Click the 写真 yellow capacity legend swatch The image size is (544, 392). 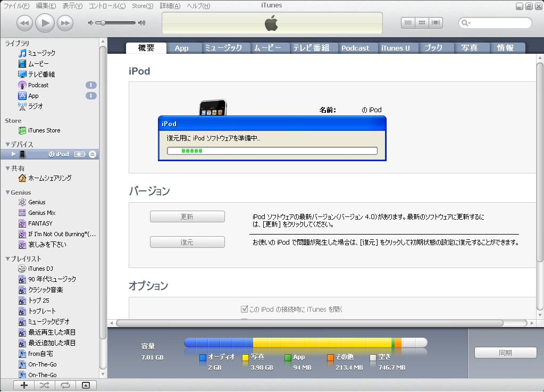[245, 357]
